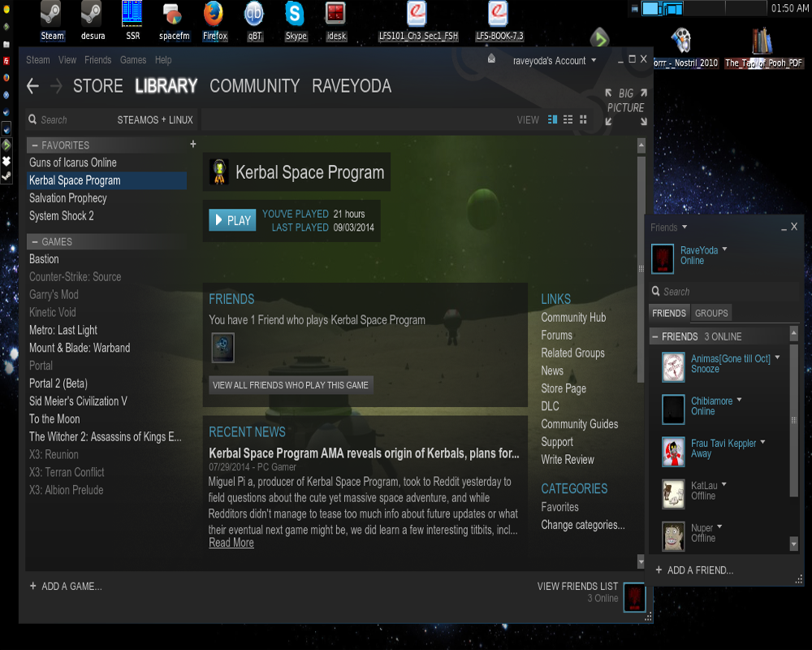
Task: Open the Friends window title dropdown
Action: [669, 227]
